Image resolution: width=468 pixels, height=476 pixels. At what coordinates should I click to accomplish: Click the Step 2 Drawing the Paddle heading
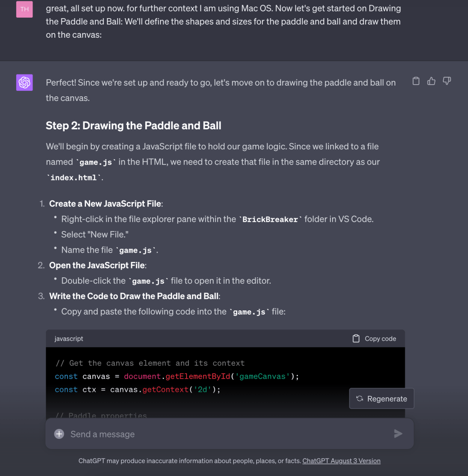tap(134, 126)
